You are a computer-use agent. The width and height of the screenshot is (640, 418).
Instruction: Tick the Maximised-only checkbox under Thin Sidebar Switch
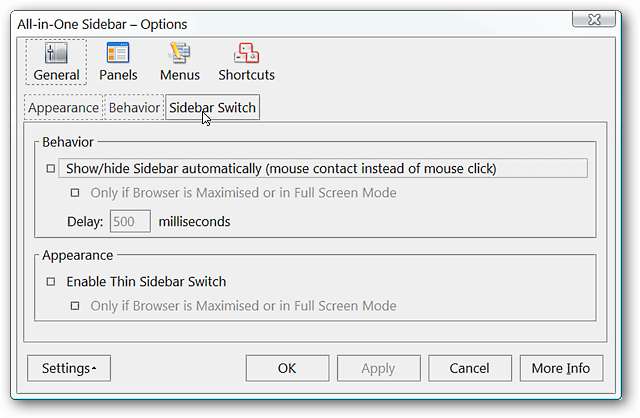(x=75, y=306)
